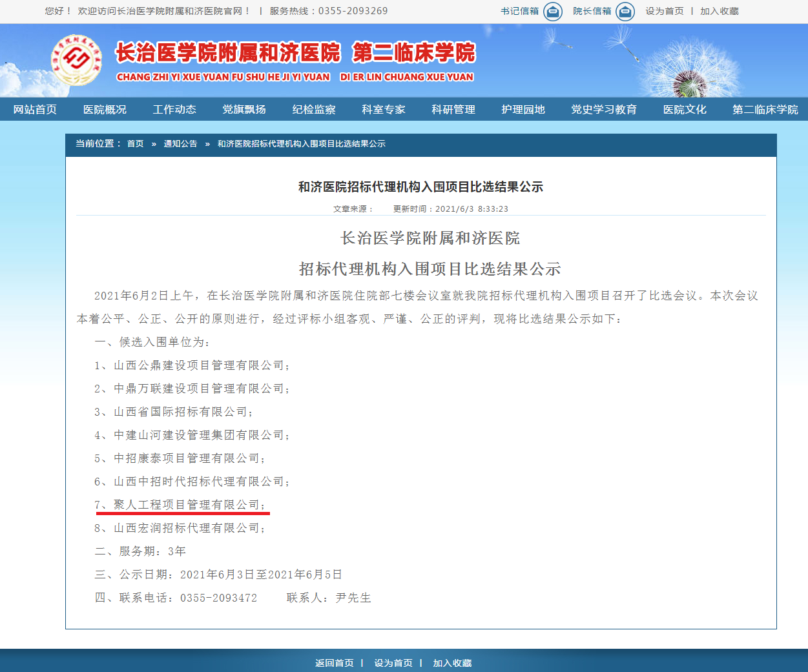Open the 科研管理 menu item

click(453, 109)
